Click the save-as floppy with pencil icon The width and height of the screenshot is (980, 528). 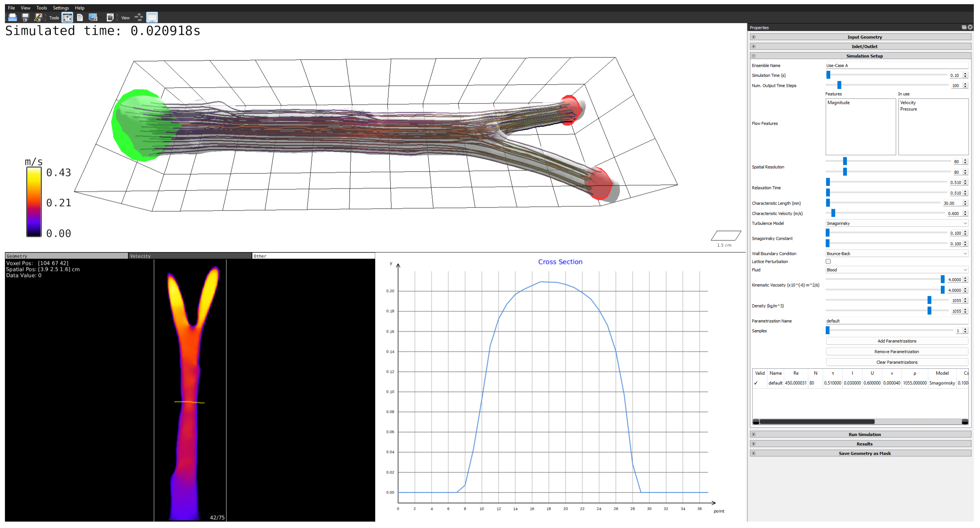(x=38, y=18)
